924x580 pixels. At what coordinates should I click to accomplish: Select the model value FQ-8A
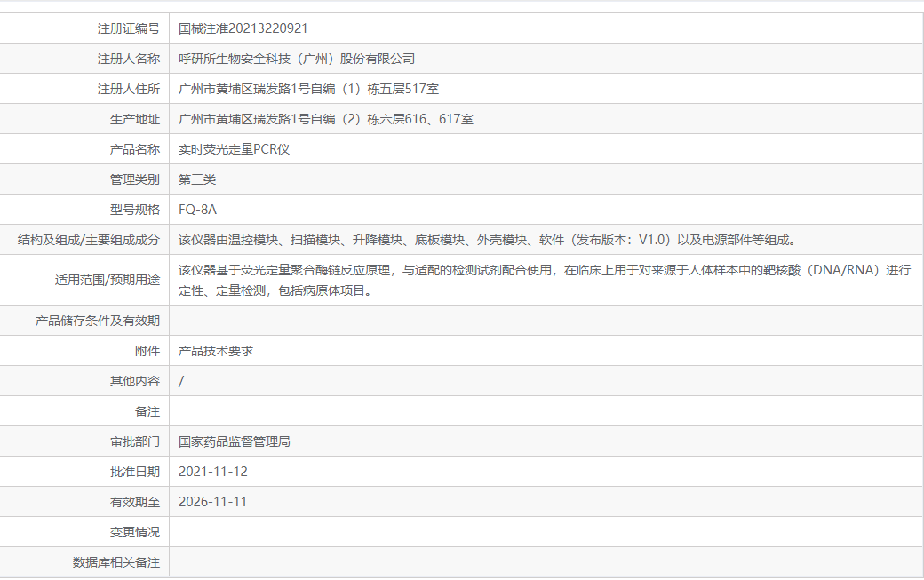click(197, 210)
